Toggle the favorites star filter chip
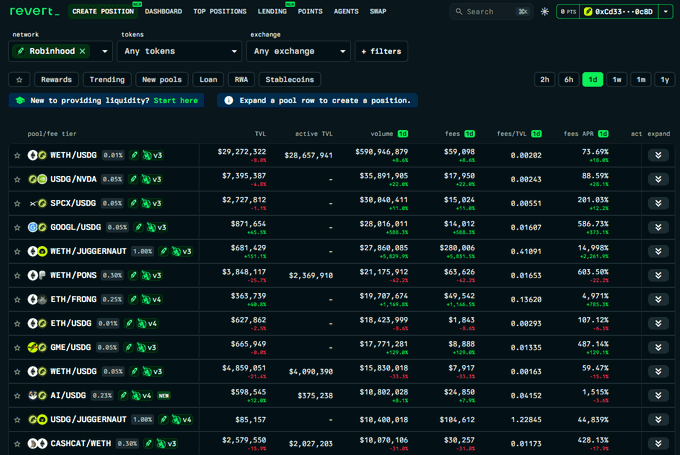 (19, 79)
